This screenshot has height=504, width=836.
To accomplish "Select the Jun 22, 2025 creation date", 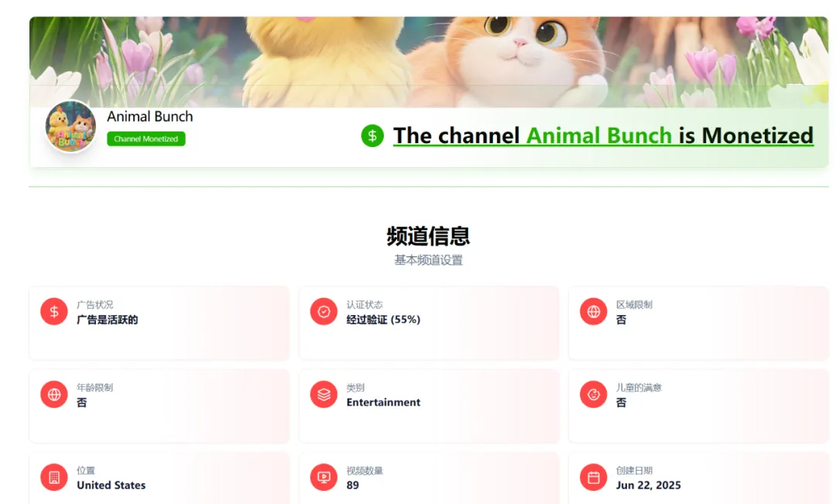I will click(x=650, y=485).
